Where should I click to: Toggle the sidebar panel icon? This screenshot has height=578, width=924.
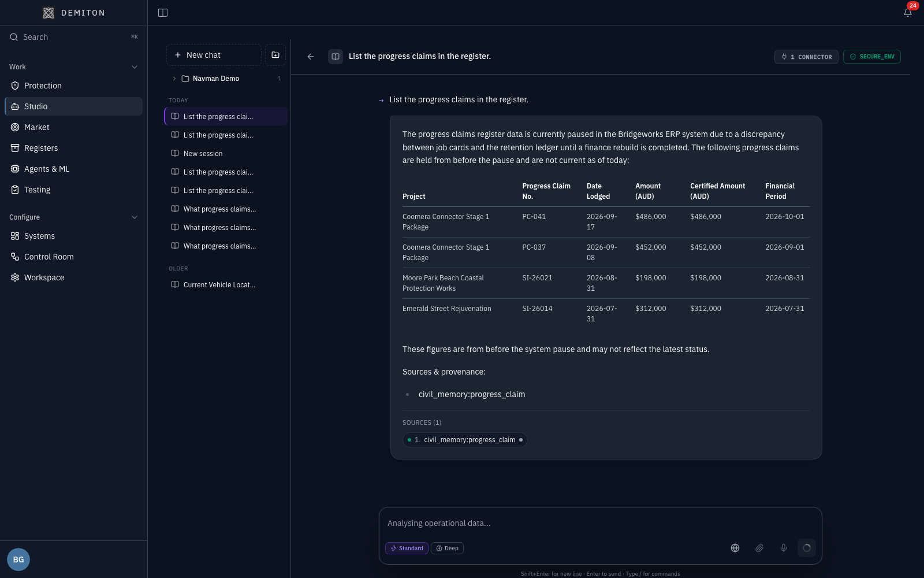point(163,13)
